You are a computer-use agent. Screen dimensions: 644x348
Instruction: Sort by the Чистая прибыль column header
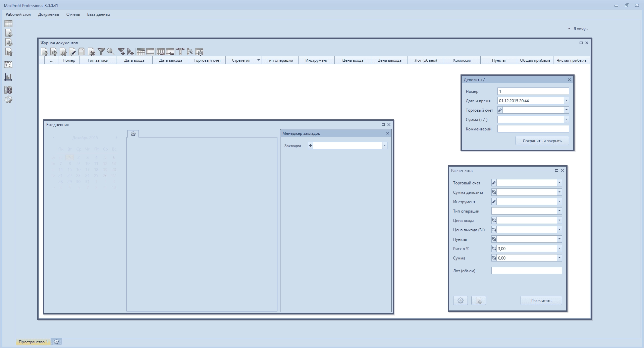[572, 60]
